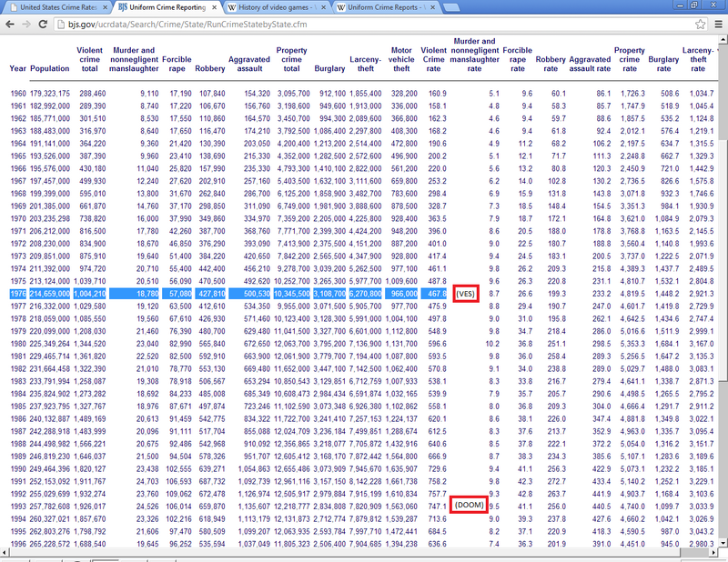Click highlighted population 214,659,000
This screenshot has width=728, height=562.
[50, 294]
